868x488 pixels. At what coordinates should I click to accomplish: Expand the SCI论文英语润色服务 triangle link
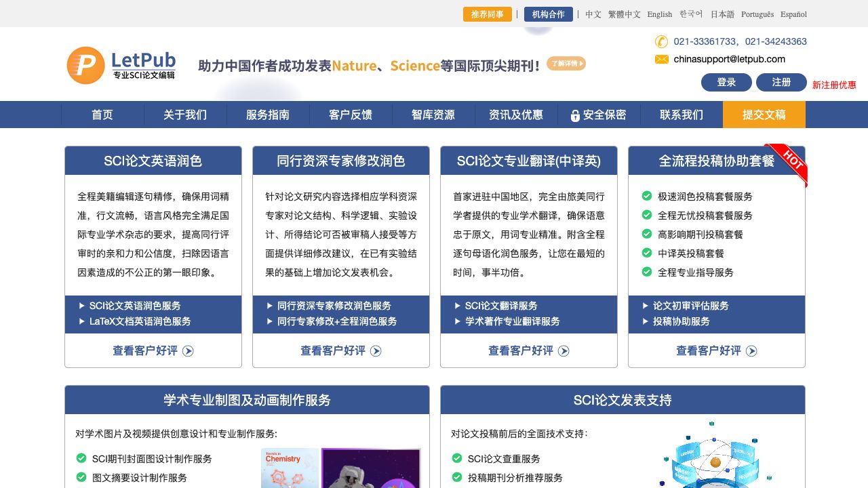tap(82, 306)
